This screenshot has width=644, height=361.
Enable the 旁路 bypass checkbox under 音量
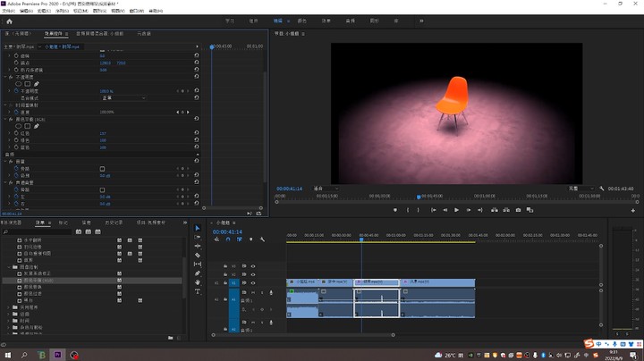(102, 168)
